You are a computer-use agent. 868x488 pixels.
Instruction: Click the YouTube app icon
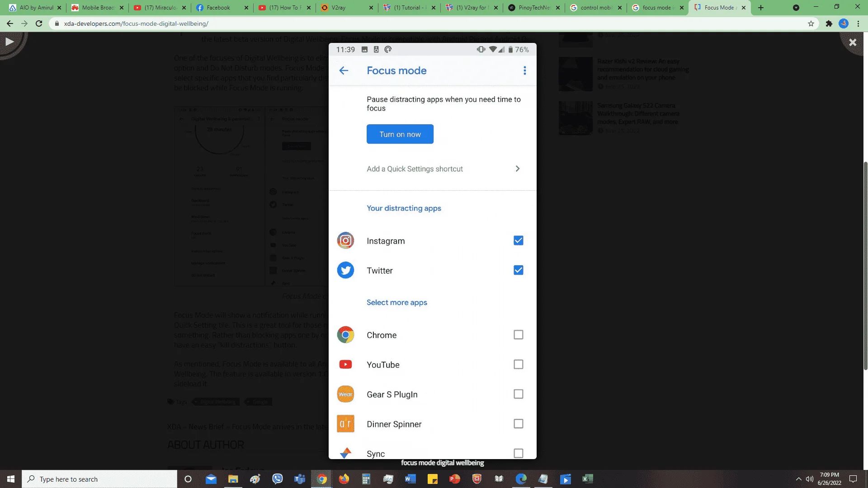pos(345,365)
